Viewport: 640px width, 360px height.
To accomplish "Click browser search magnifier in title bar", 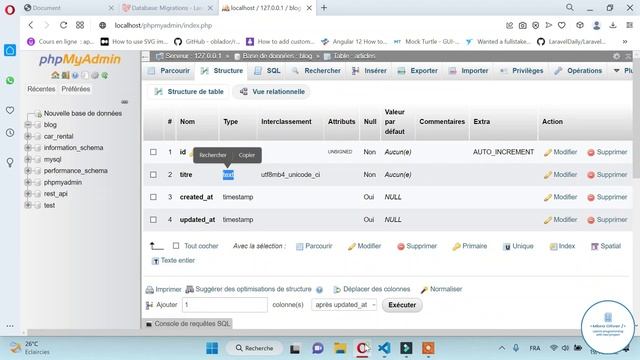I will 570,7.
